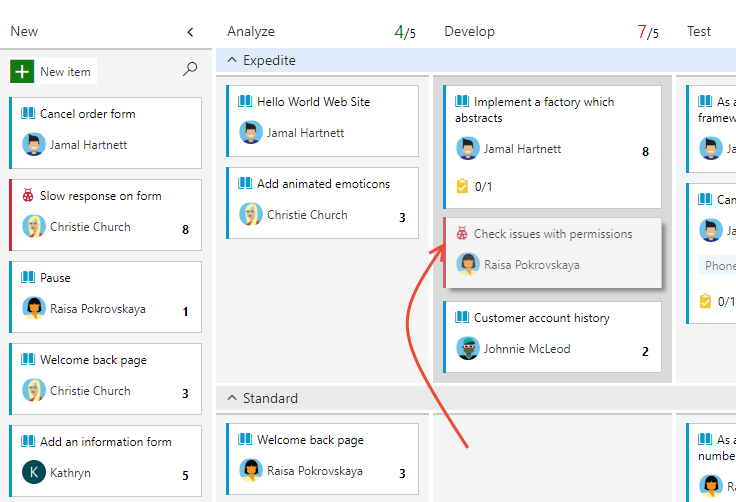Collapse the New column with left chevron

[x=190, y=32]
